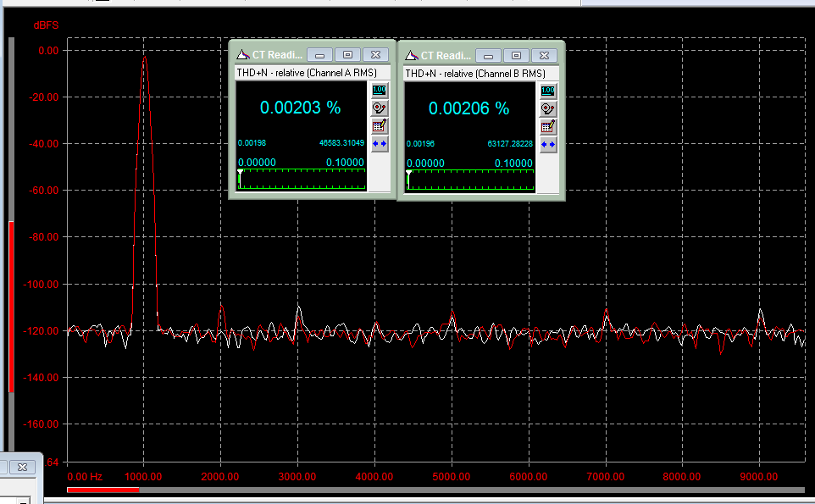Click the 0.00203 % reading for Channel A

click(x=301, y=108)
